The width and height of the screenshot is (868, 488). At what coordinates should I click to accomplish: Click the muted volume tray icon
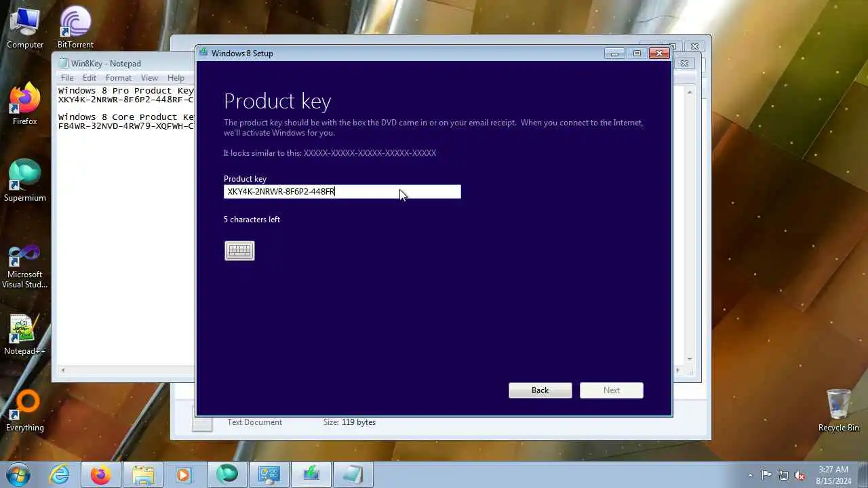point(800,475)
